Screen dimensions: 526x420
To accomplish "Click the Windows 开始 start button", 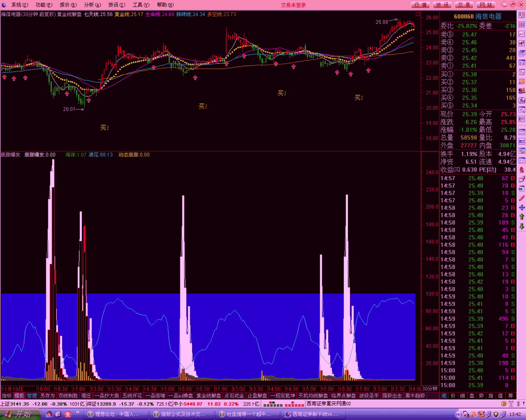I will pyautogui.click(x=20, y=414).
